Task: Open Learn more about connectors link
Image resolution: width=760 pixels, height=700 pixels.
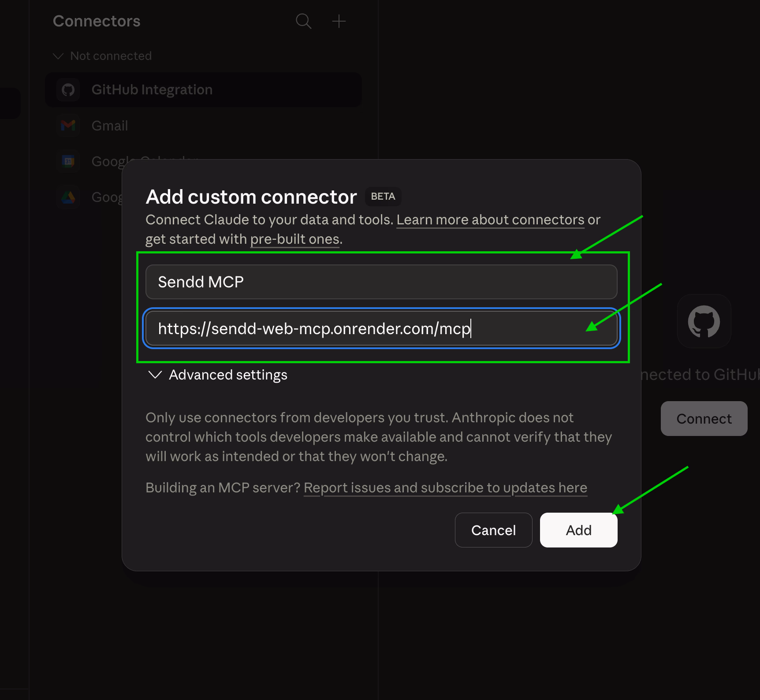Action: click(x=490, y=220)
